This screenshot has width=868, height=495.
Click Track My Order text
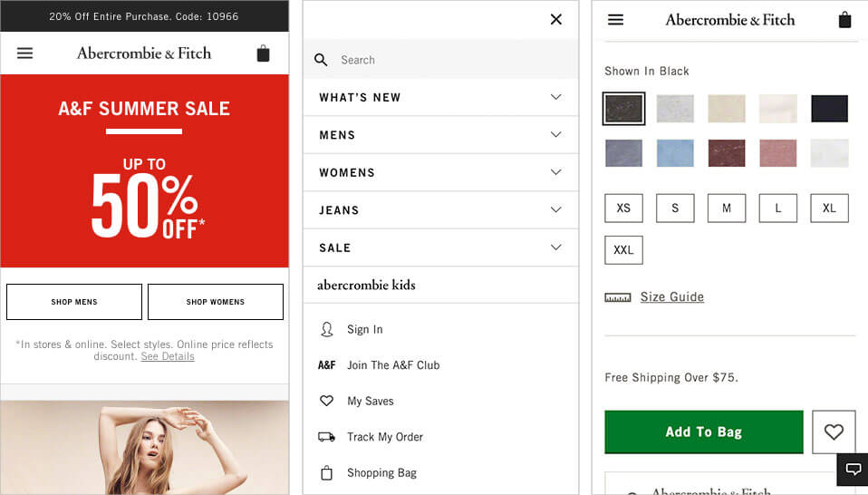click(385, 437)
